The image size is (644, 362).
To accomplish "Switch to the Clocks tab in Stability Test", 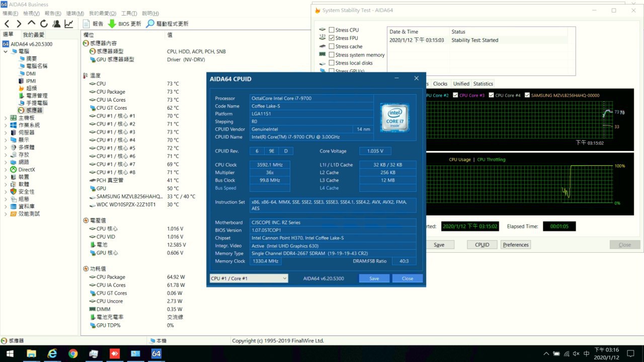I will tap(440, 84).
